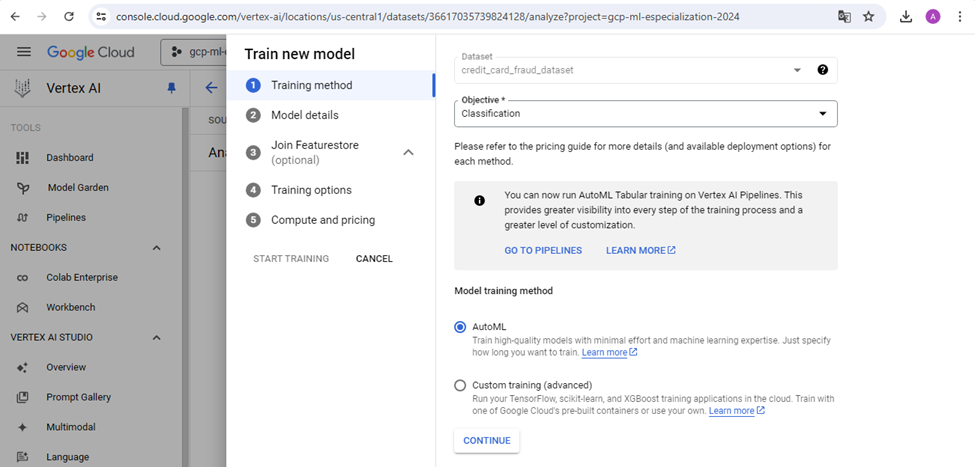
Task: Click Learn more link under Custom training
Action: 736,411
